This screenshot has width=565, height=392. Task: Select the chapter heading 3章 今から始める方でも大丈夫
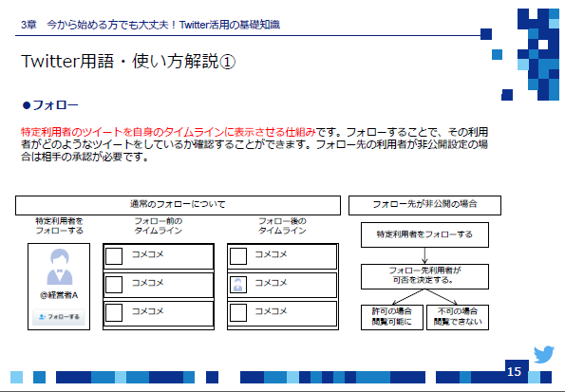150,25
